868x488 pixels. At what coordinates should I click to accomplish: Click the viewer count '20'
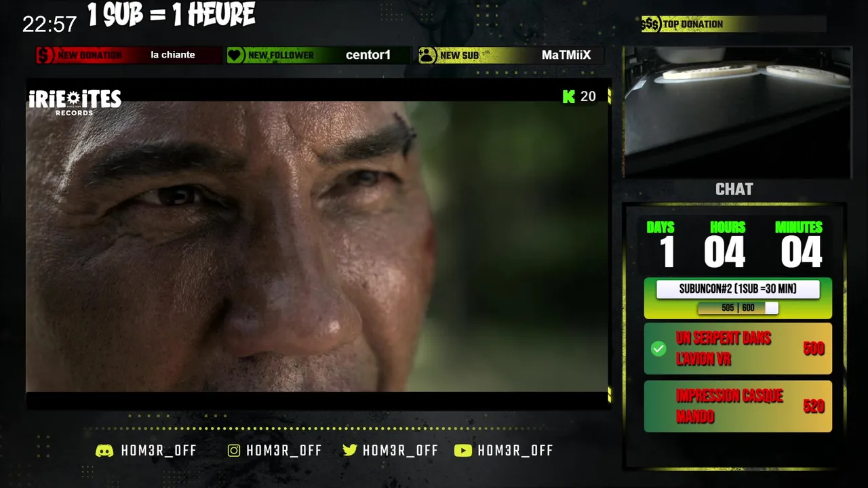click(x=588, y=97)
